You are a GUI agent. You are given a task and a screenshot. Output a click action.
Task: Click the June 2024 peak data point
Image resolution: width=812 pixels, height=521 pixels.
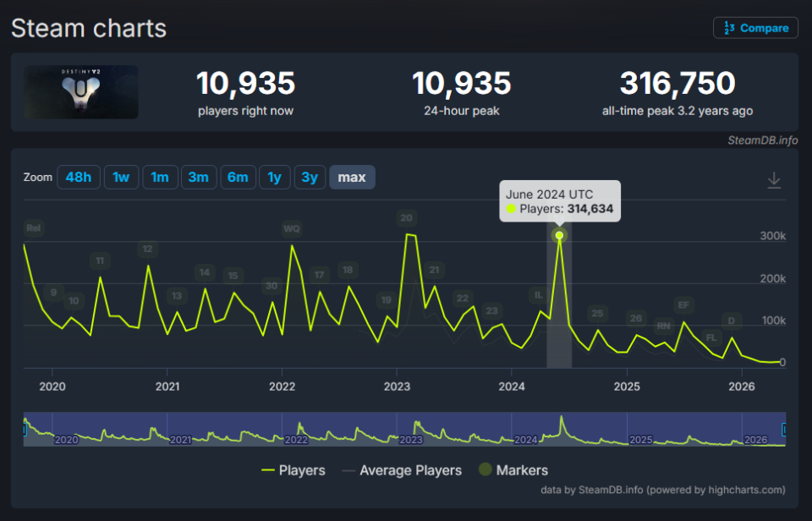tap(559, 236)
